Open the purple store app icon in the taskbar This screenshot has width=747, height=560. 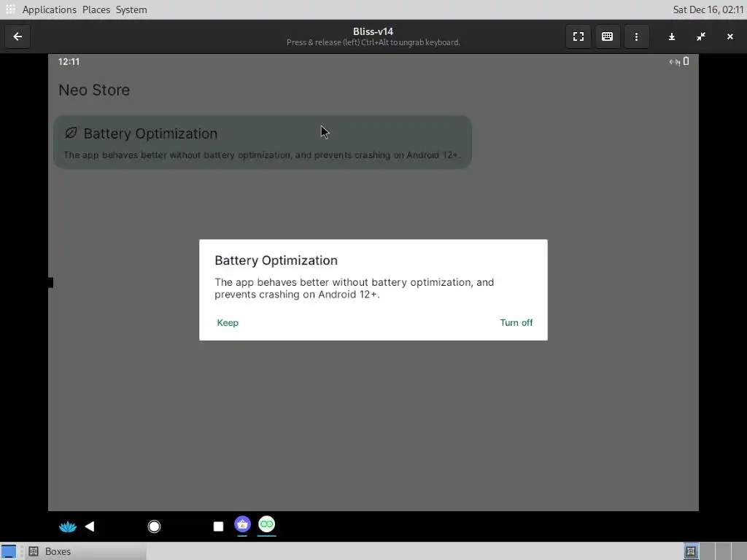tap(242, 524)
